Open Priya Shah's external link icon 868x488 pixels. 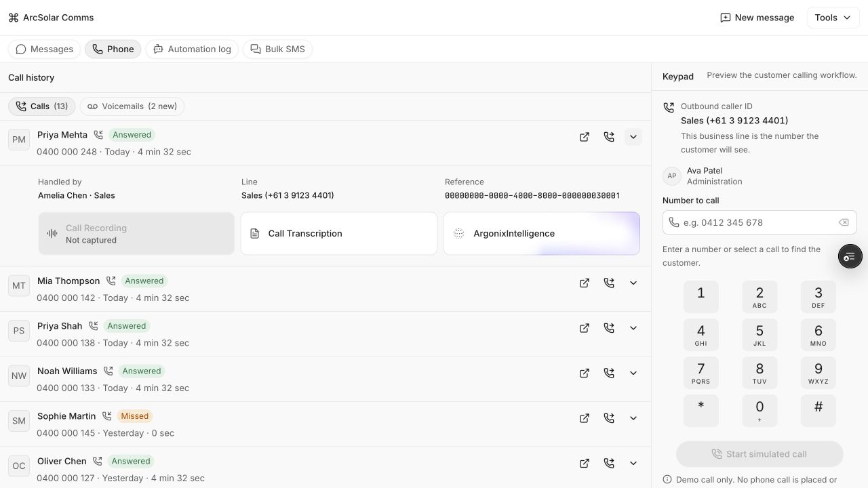[x=585, y=328]
